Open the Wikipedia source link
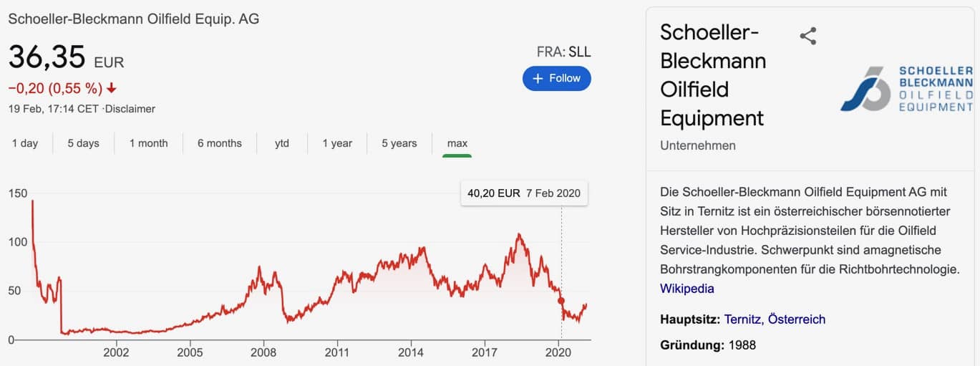The width and height of the screenshot is (980, 366). [687, 289]
